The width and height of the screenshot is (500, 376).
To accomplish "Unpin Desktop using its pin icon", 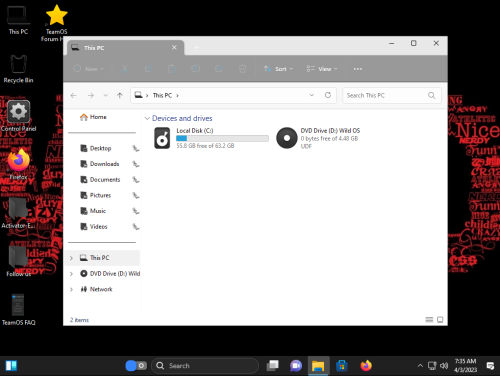I will [136, 148].
